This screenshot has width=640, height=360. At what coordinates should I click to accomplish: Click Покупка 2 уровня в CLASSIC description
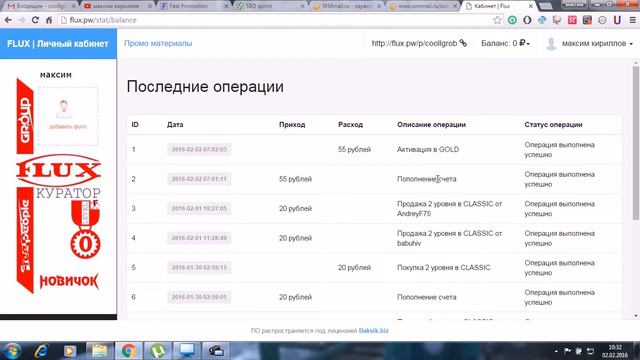click(444, 267)
